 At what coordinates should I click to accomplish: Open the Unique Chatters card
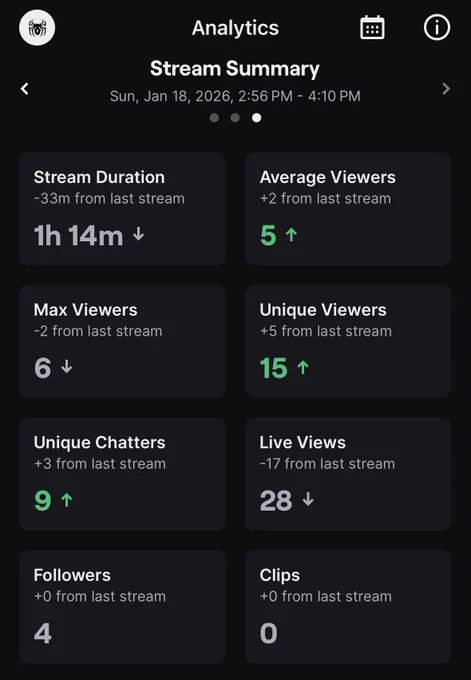tap(122, 474)
